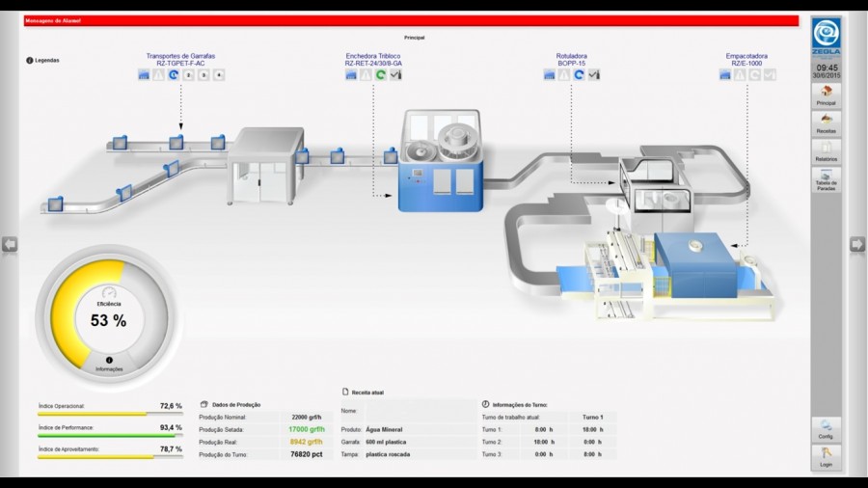The image size is (868, 488).
Task: Click the empty Nome recipe field
Action: click(420, 411)
